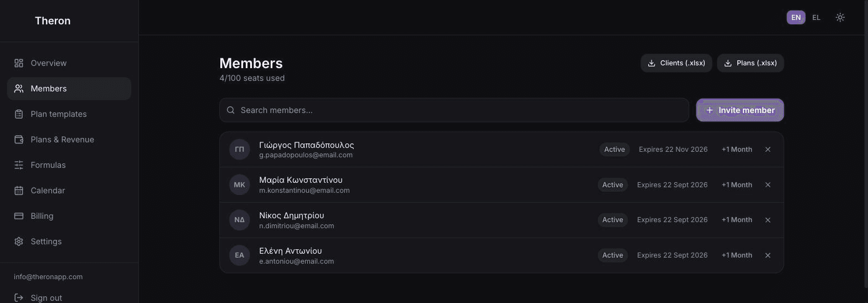Select the Members sidebar item
The height and width of the screenshot is (303, 868).
coord(69,89)
